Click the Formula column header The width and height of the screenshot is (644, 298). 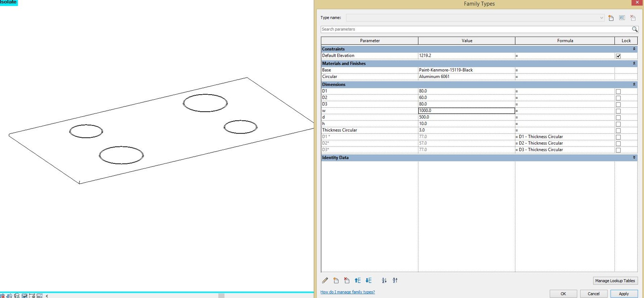tap(565, 41)
